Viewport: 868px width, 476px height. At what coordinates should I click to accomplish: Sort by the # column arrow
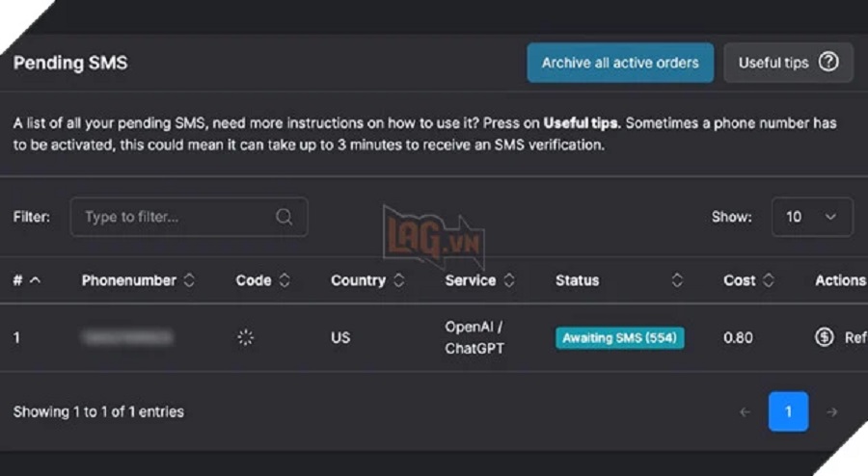coord(36,280)
